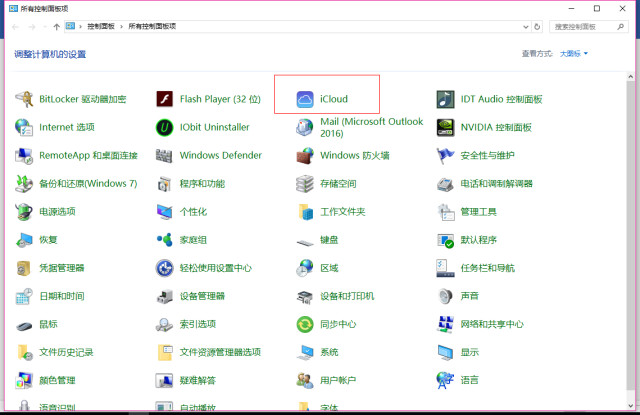Viewport: 640px width, 415px height.
Task: Open the 系统 link
Action: click(x=329, y=352)
